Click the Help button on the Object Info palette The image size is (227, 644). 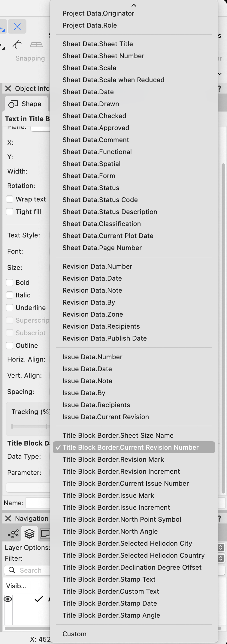[x=219, y=89]
